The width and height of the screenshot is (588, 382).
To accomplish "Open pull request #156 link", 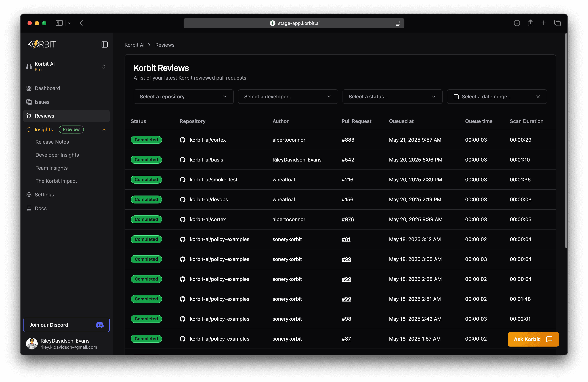I will [x=347, y=199].
